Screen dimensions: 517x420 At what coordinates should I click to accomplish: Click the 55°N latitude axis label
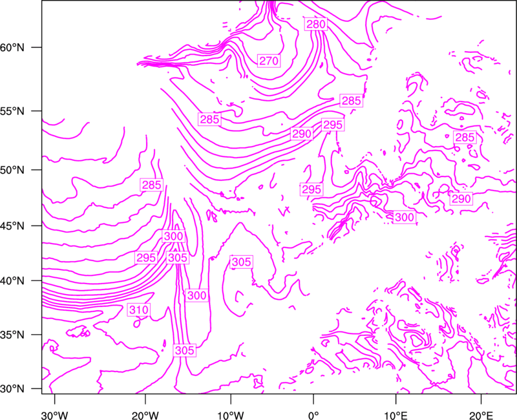(x=12, y=111)
